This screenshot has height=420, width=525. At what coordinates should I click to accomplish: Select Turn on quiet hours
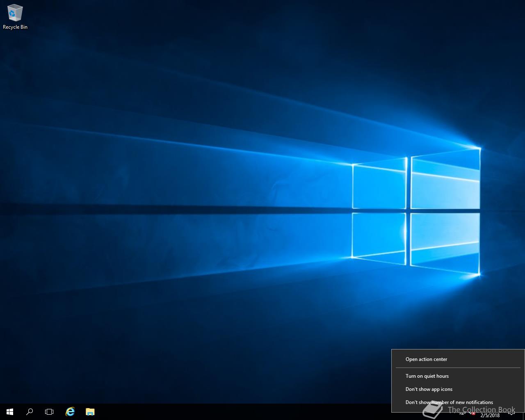[458, 376]
